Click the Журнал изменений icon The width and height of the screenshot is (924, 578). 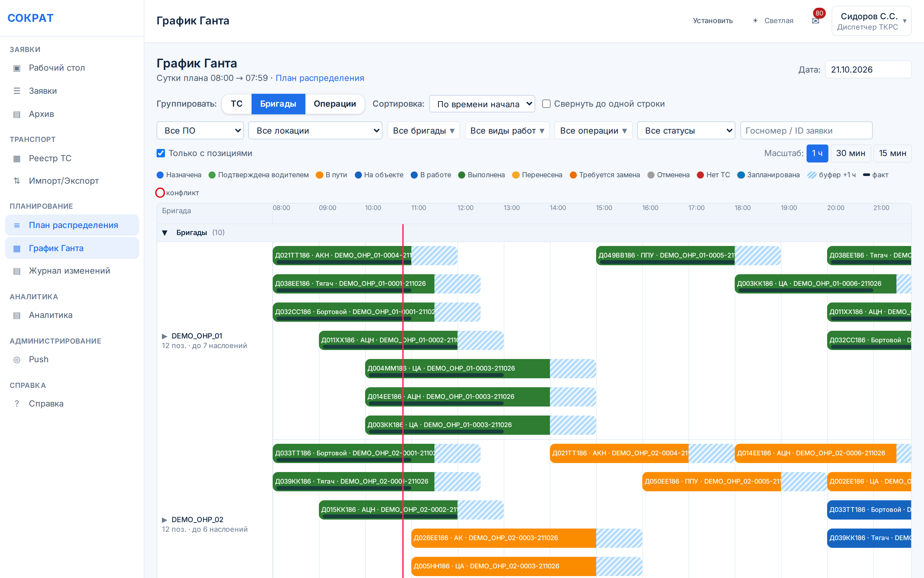point(17,271)
